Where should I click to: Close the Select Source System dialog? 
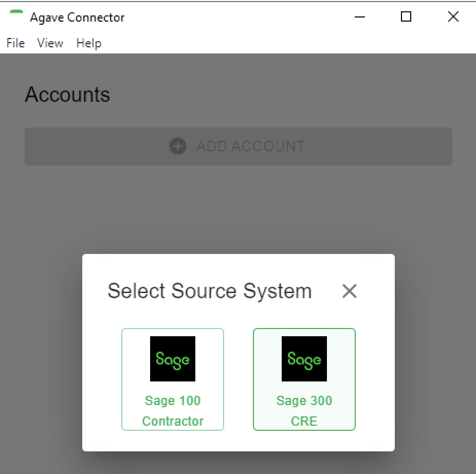click(x=350, y=291)
